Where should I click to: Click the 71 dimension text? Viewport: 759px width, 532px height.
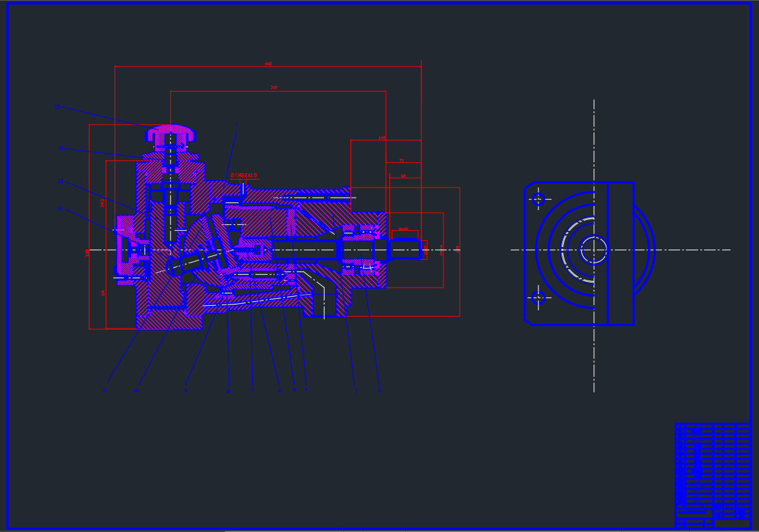click(x=401, y=161)
